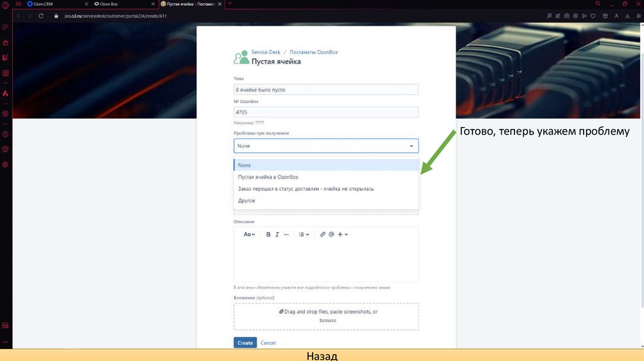Click the '№ OzonBox' input field
This screenshot has width=644, height=361.
(326, 112)
